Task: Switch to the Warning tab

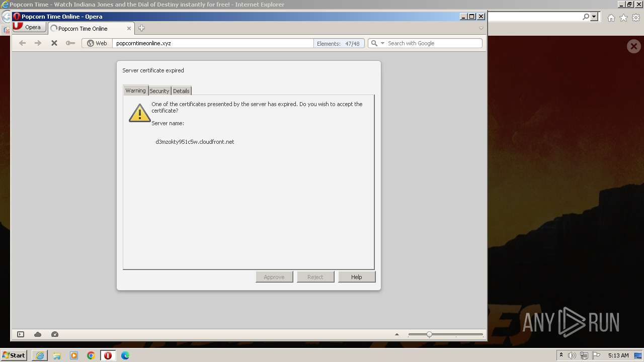Action: pos(135,90)
